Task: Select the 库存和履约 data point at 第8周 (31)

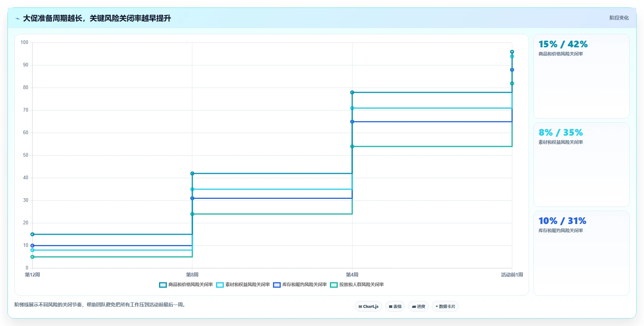Action: (192, 198)
